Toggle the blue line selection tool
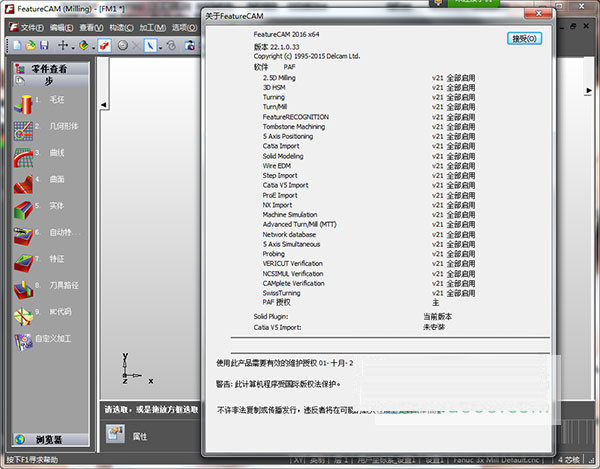600x469 pixels. [150, 46]
